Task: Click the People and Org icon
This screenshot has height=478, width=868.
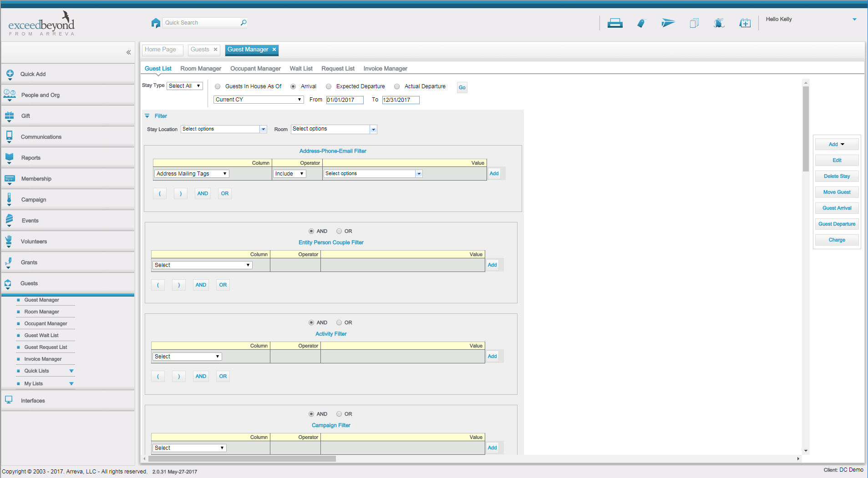Action: pos(10,95)
